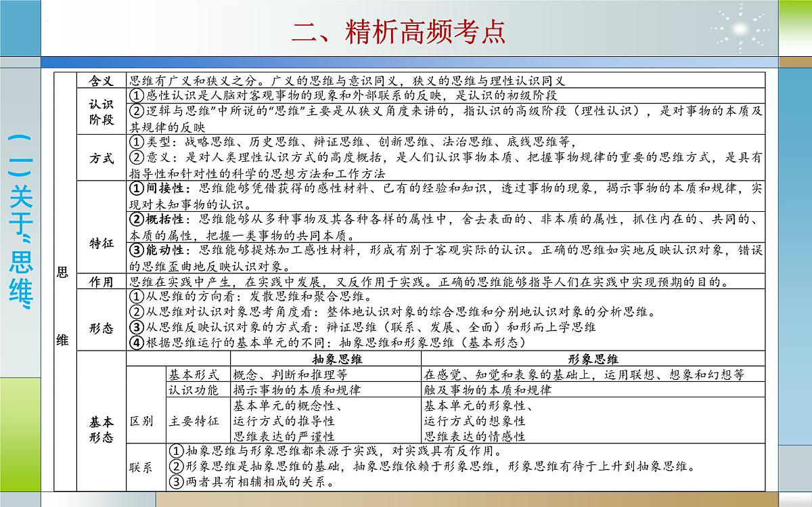This screenshot has height=507, width=812.
Task: Click the line starting ①感性认识是人脑
Action: pos(342,95)
